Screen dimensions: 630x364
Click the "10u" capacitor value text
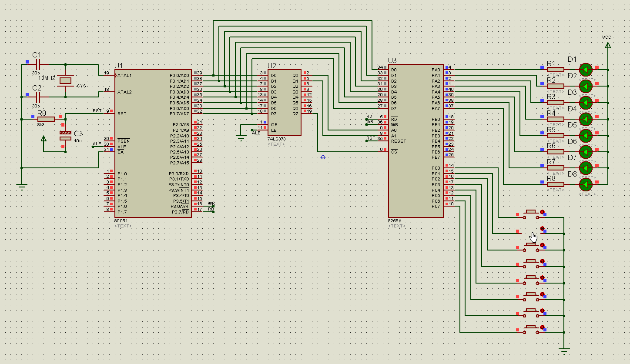pyautogui.click(x=78, y=141)
